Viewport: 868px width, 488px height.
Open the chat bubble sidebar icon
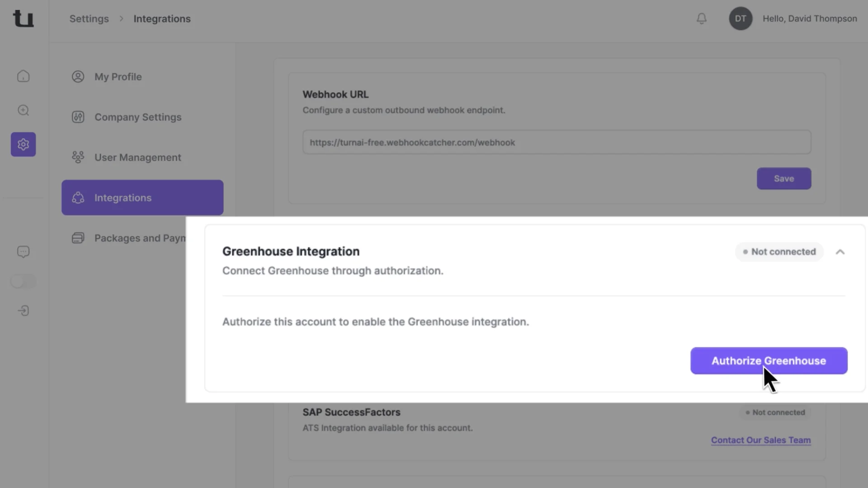[x=23, y=252]
